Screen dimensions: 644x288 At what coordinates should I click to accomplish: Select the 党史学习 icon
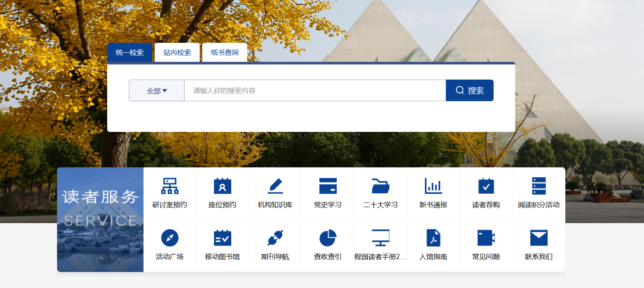[328, 186]
